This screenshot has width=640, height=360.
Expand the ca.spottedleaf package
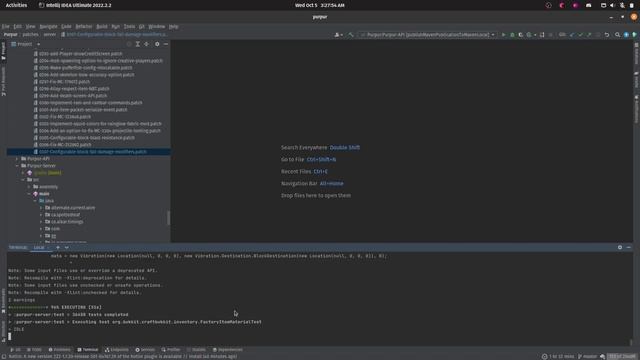pyautogui.click(x=41, y=215)
